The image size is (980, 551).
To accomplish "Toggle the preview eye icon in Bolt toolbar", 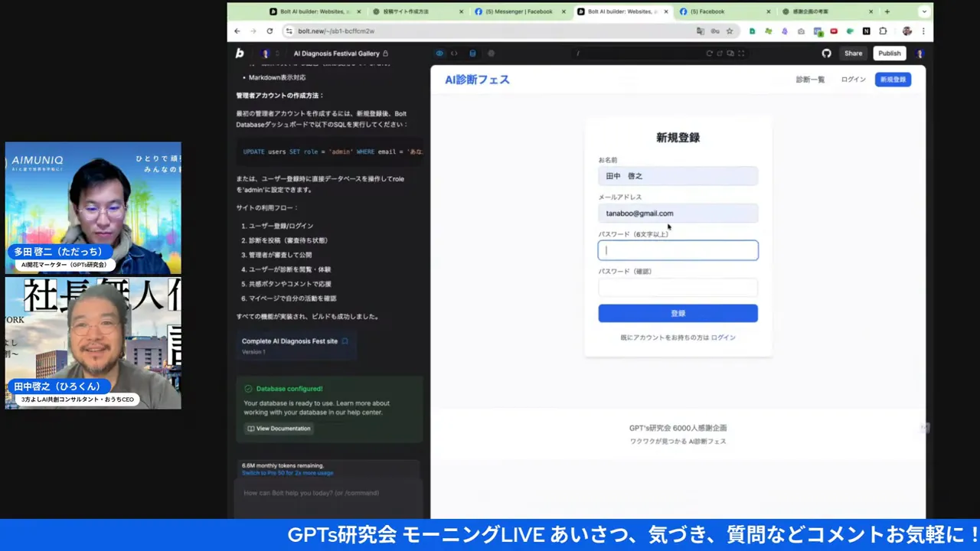I will coord(439,53).
